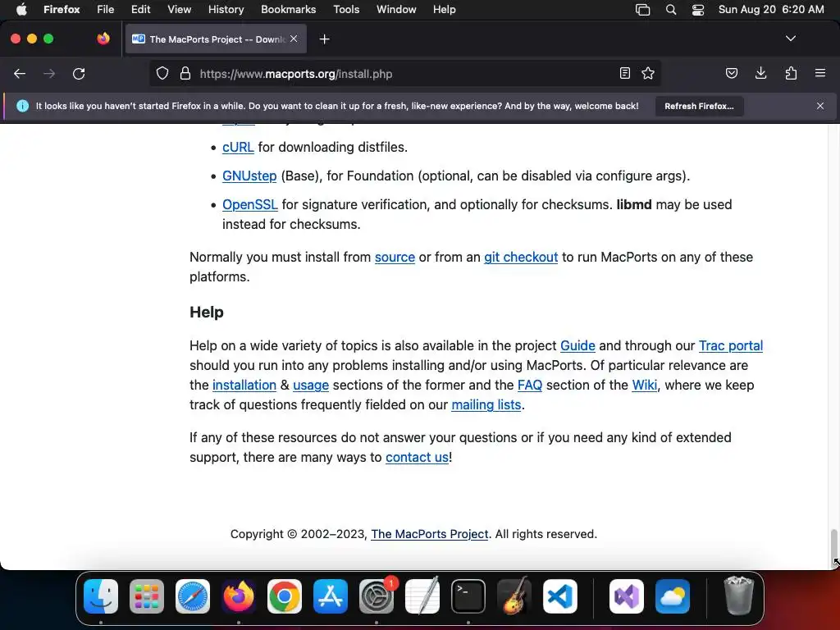Viewport: 840px width, 630px height.
Task: Switch to Firefox in the Dock
Action: tap(239, 596)
